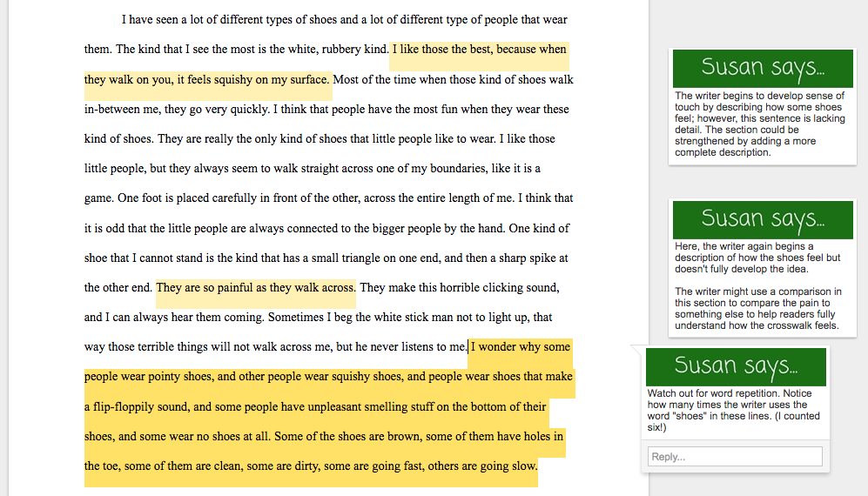This screenshot has height=496, width=868.
Task: Click highlighted sentence 'They are so painful'
Action: 255,287
